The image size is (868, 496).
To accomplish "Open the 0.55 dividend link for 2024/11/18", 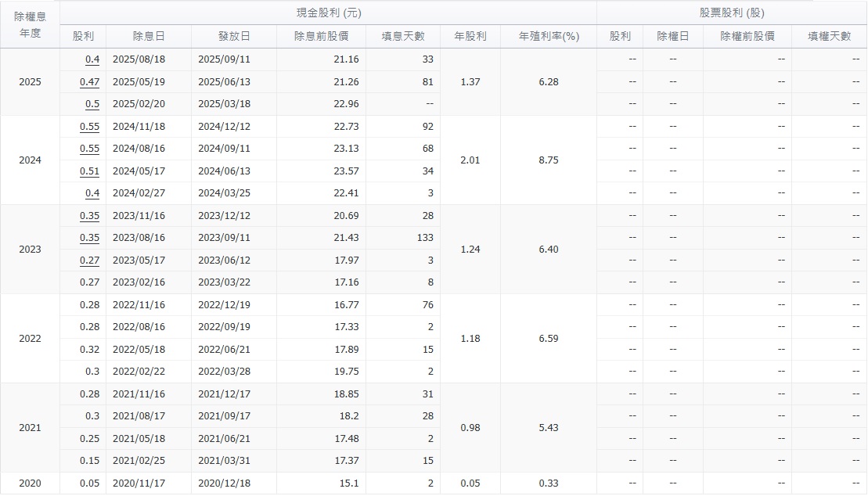I will (x=89, y=127).
